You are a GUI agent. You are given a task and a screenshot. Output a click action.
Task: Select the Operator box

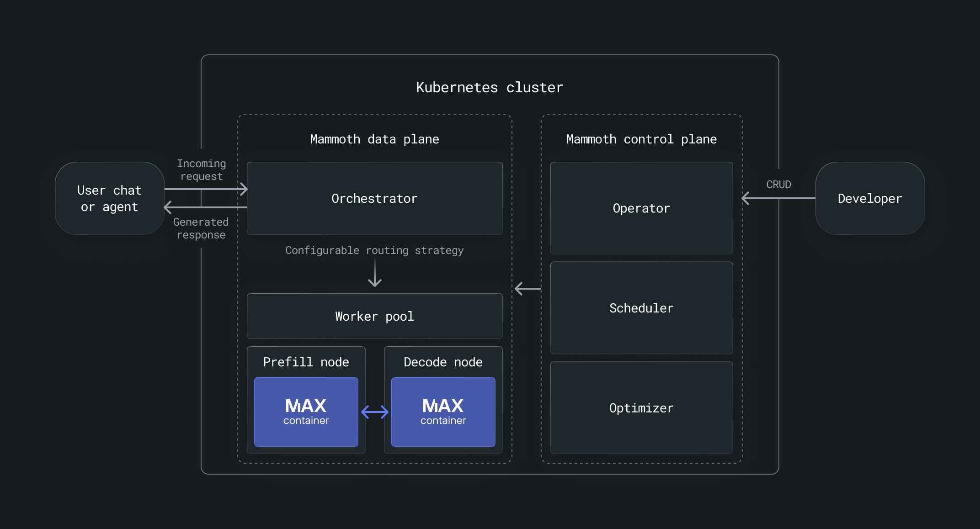click(x=641, y=208)
